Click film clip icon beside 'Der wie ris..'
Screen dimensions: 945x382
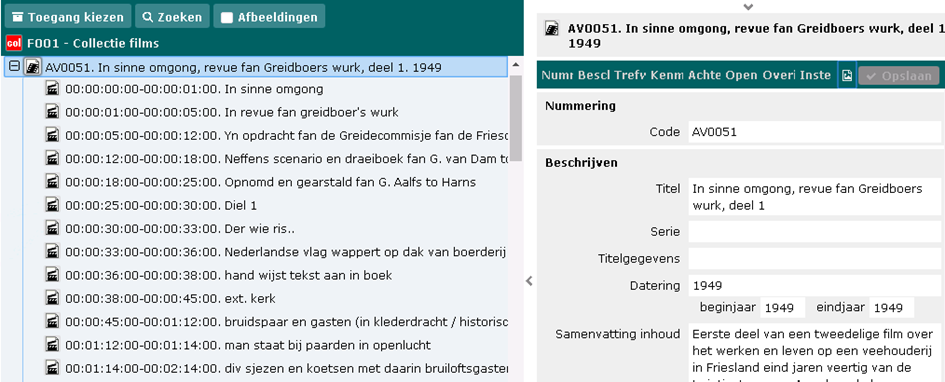(53, 229)
